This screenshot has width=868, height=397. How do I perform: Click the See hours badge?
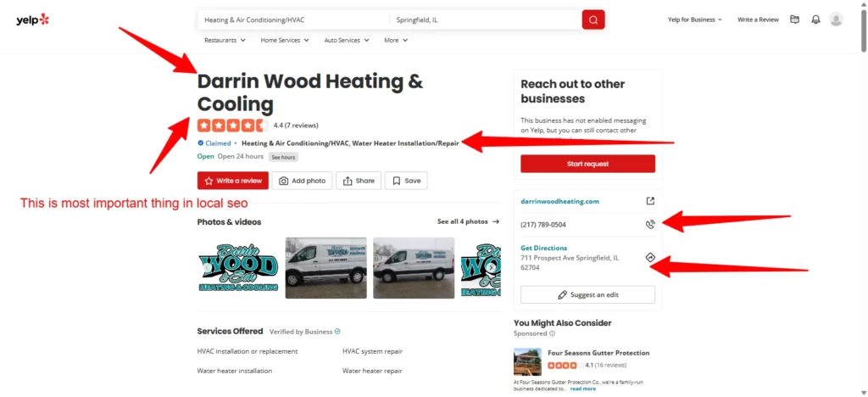[283, 157]
